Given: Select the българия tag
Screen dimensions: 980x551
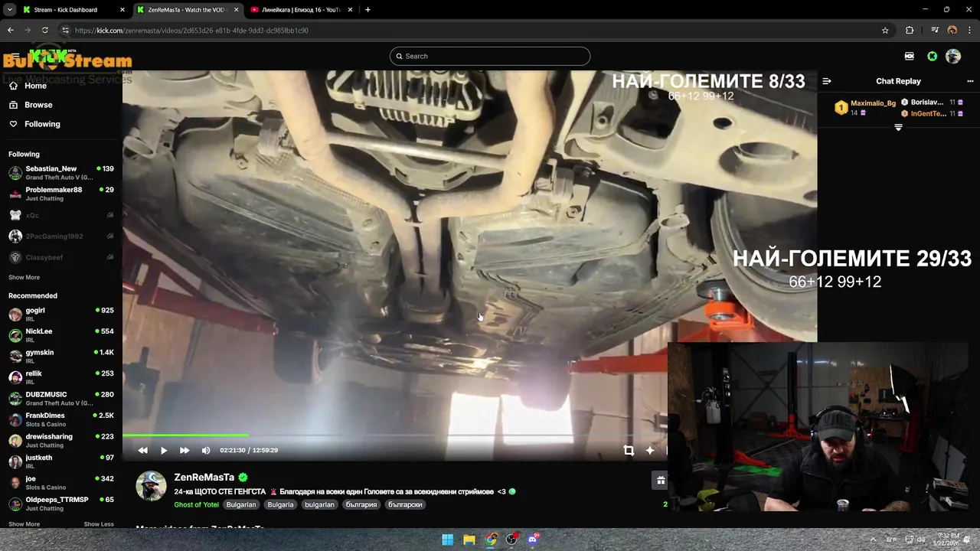Looking at the screenshot, I should pyautogui.click(x=361, y=504).
